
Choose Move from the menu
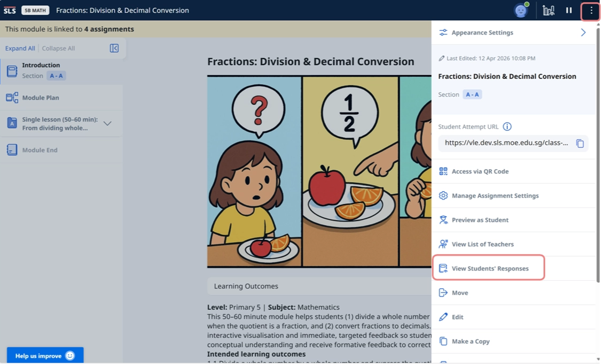513,292
